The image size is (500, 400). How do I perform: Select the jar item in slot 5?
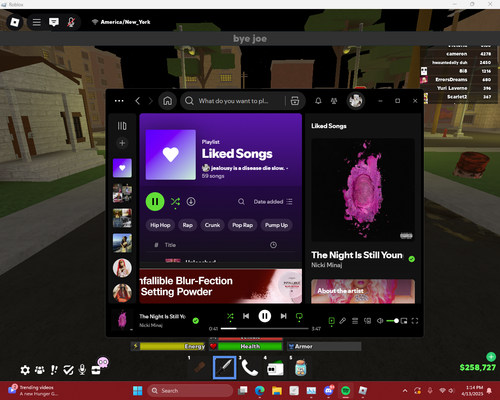tap(300, 368)
